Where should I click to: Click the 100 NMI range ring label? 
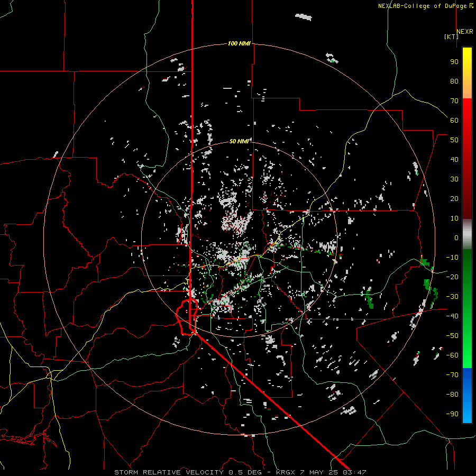tap(239, 43)
